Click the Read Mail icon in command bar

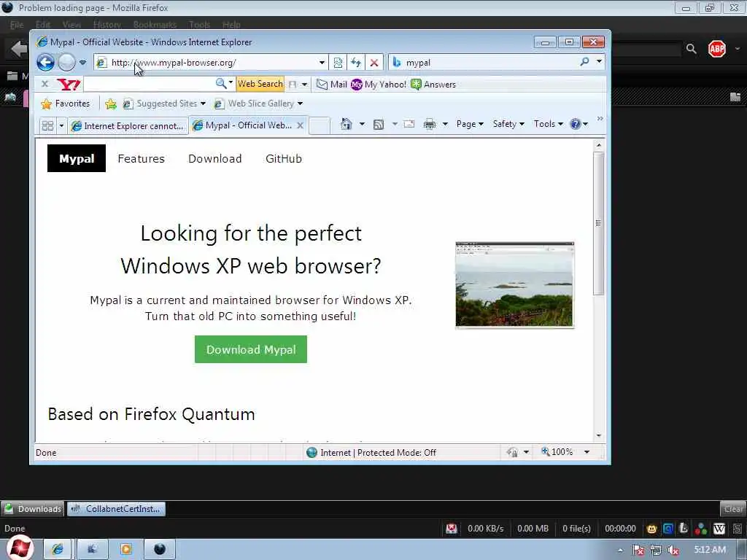pos(409,124)
